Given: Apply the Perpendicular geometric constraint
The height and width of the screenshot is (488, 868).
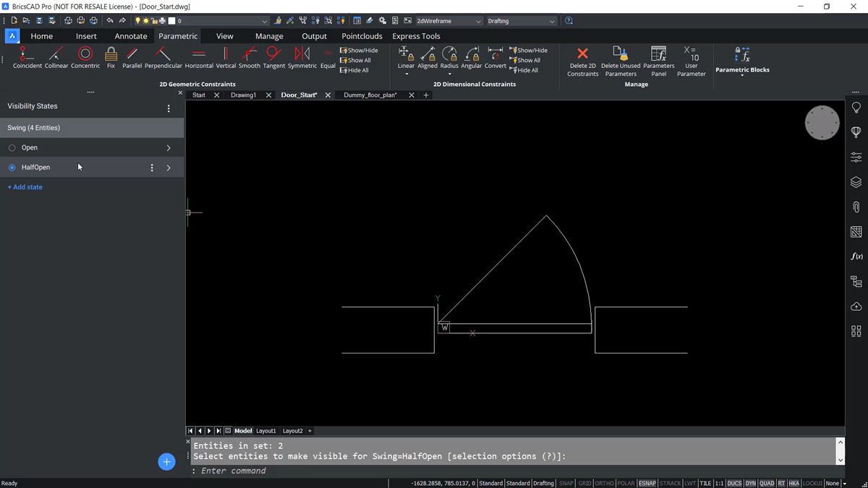Looking at the screenshot, I should 163,58.
